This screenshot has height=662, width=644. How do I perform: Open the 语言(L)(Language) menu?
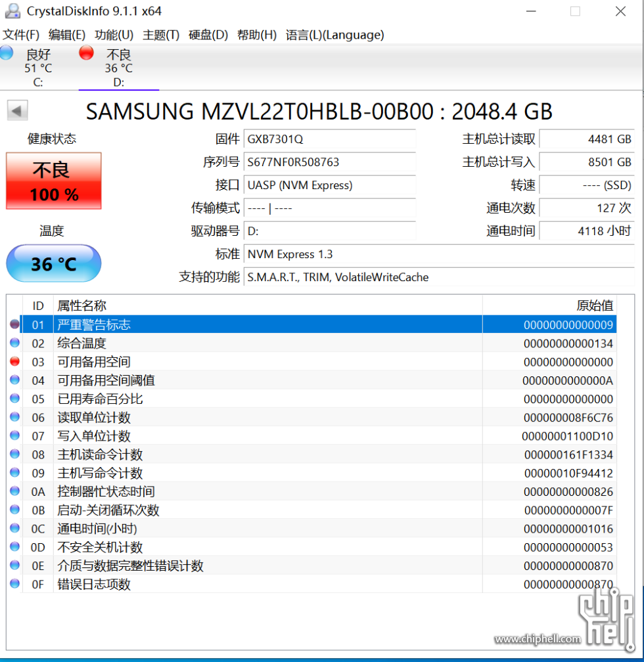tap(334, 35)
